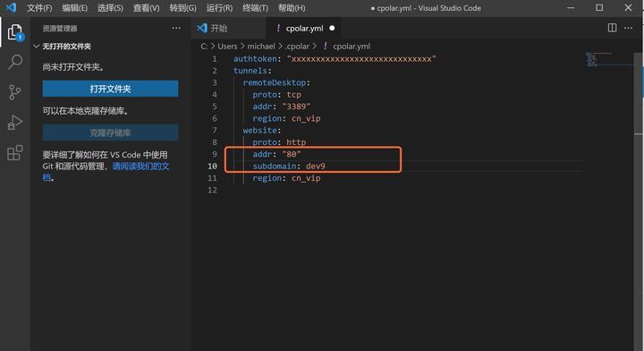The width and height of the screenshot is (644, 351).
Task: Click the tcp value on line 4
Action: 293,95
